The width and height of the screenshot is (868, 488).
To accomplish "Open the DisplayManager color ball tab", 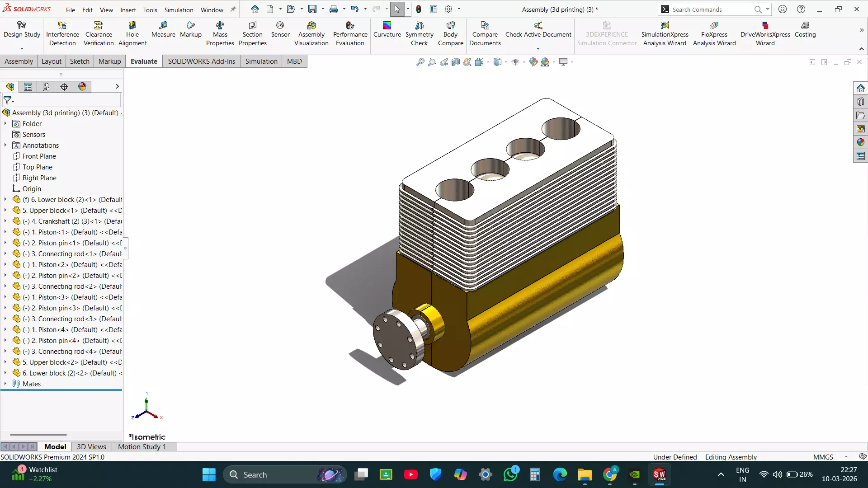I will pos(82,87).
